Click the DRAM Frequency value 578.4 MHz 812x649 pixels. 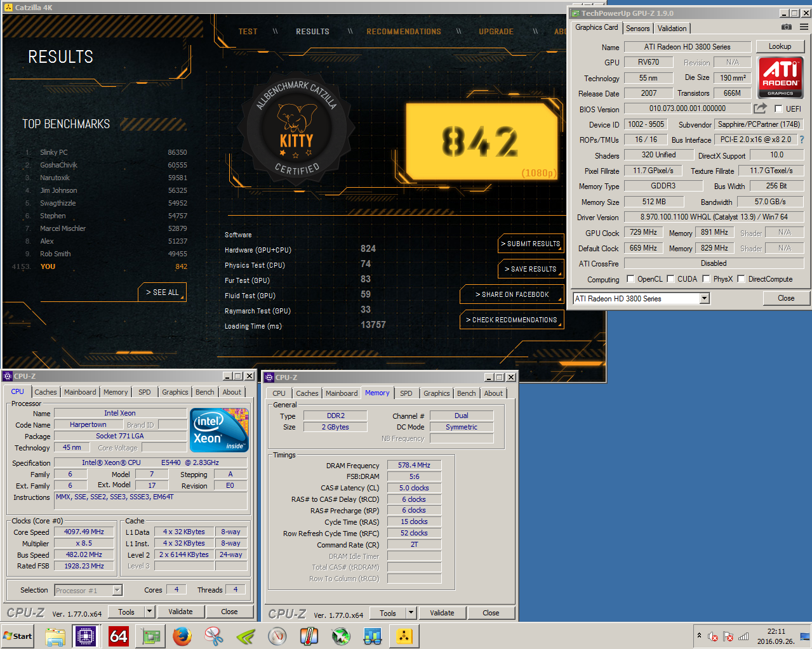414,465
